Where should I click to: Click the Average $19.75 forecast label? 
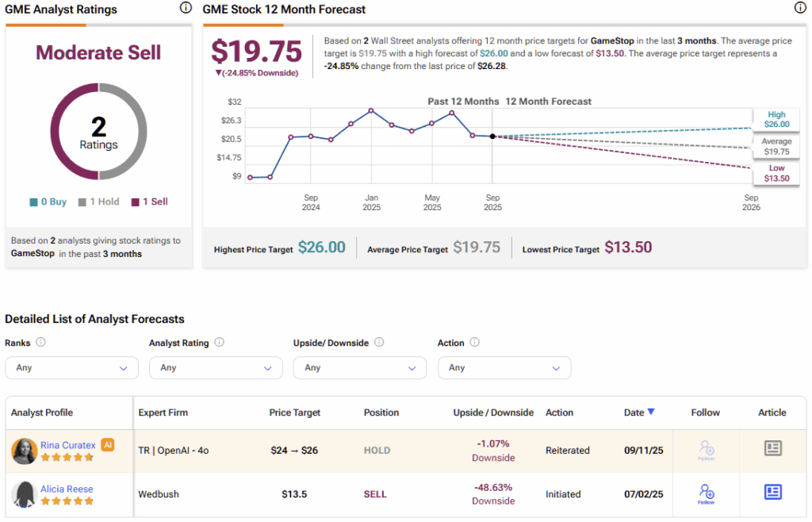click(x=776, y=147)
